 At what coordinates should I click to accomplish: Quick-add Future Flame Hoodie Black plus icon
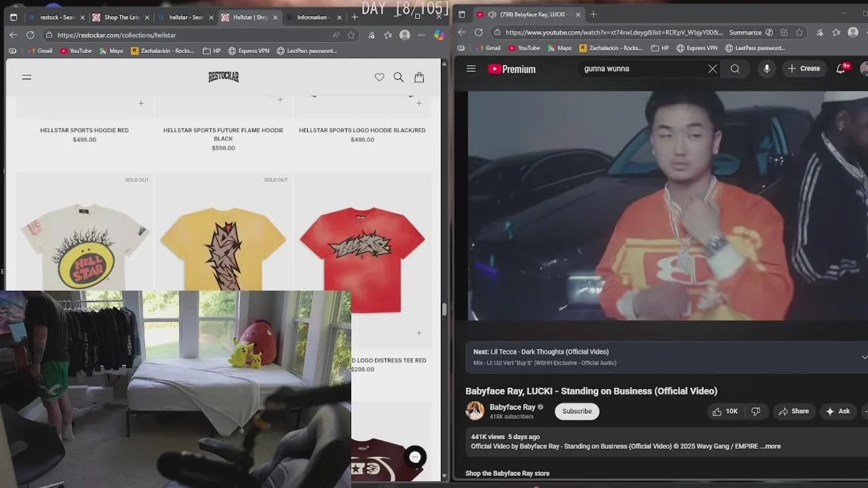pyautogui.click(x=280, y=100)
